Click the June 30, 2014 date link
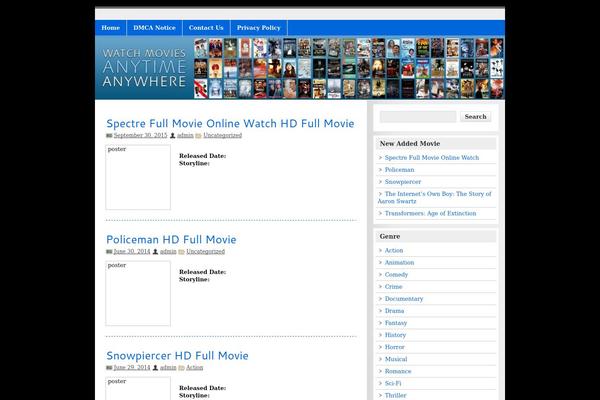 132,251
